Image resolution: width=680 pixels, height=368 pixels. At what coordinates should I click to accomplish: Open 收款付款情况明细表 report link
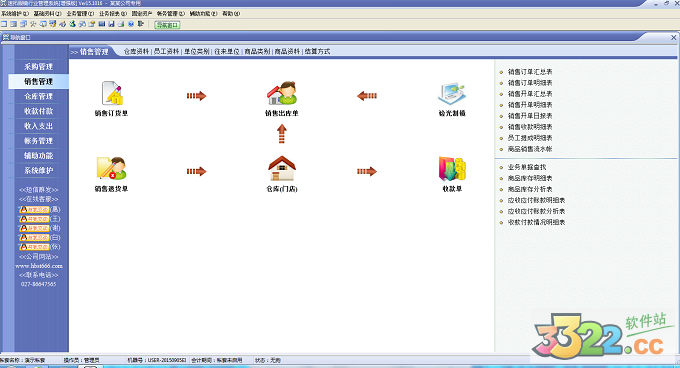536,222
